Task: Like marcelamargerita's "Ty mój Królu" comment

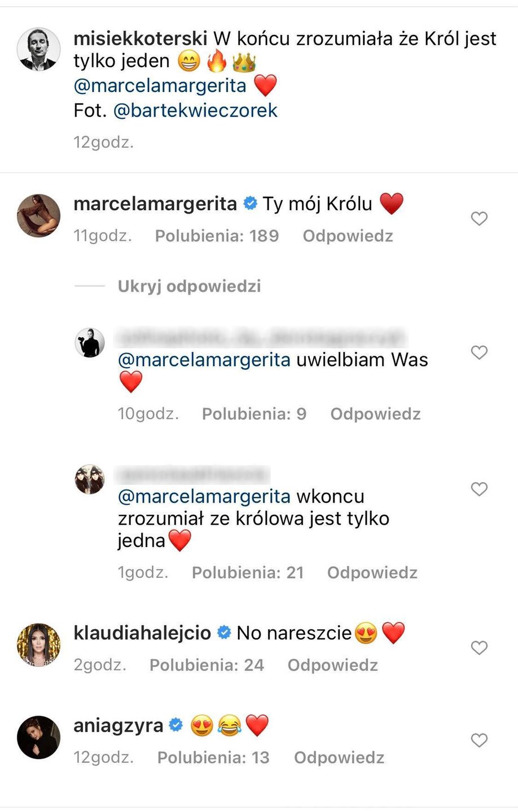Action: [x=479, y=218]
